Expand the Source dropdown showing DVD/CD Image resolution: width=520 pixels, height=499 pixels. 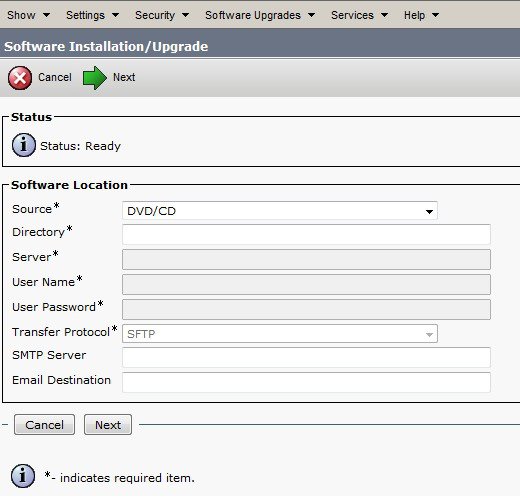pyautogui.click(x=280, y=211)
